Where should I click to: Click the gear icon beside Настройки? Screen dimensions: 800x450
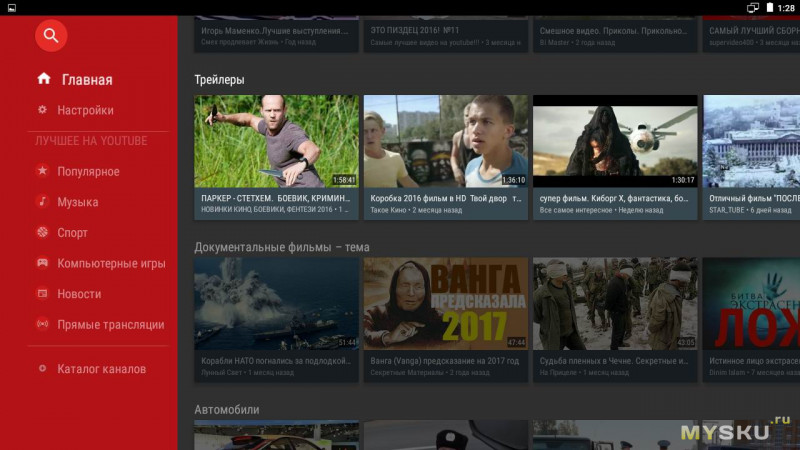point(42,110)
